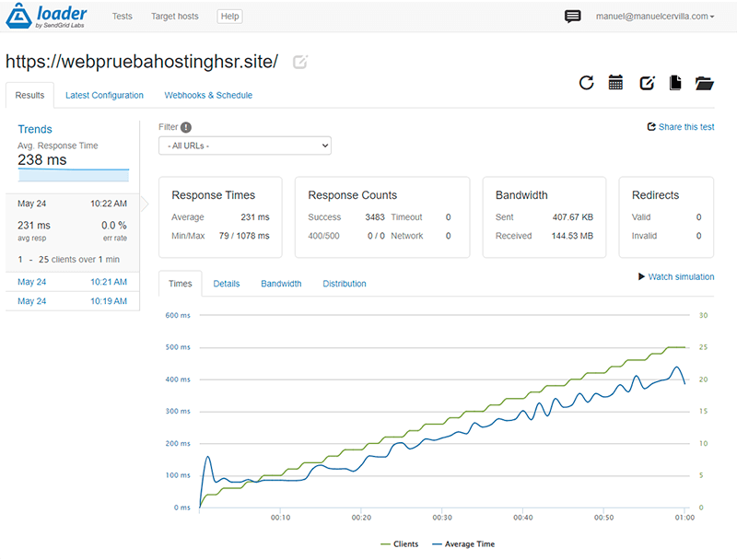Click Share this test link
The height and width of the screenshot is (560, 737).
tap(681, 127)
